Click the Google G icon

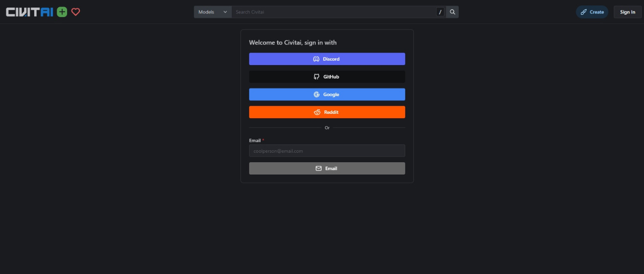tap(317, 95)
